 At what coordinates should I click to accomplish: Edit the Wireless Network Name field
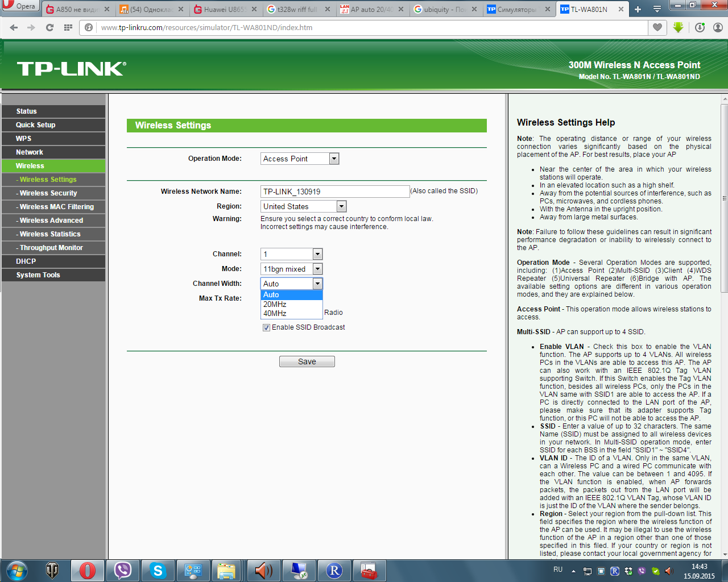pyautogui.click(x=335, y=192)
